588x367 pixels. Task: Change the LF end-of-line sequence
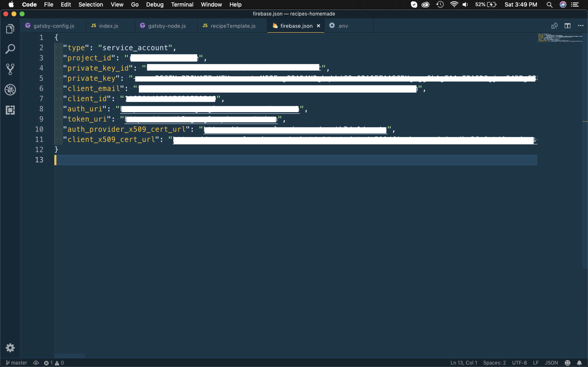coord(536,363)
